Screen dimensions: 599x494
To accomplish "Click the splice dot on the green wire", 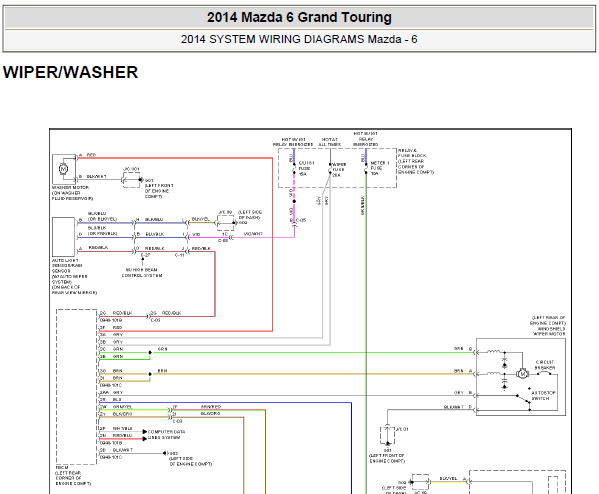I will point(150,352).
